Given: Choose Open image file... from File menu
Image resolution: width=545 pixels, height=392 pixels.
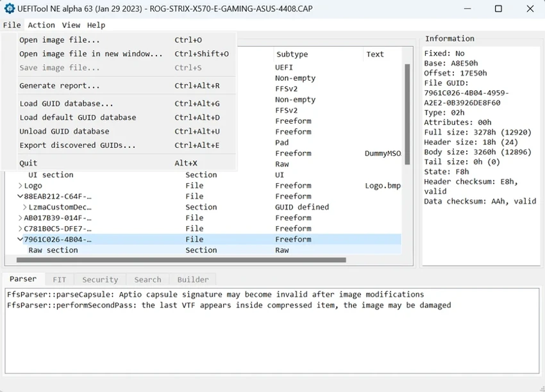Looking at the screenshot, I should (x=127, y=40).
